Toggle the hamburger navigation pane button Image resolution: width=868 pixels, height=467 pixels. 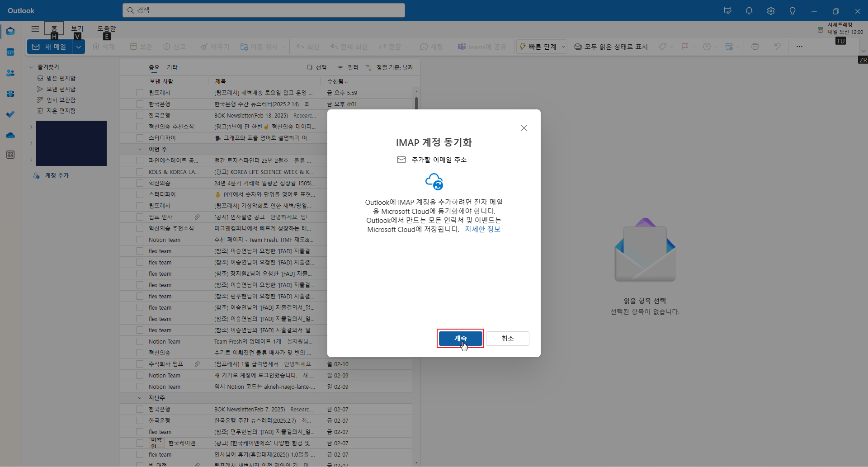[x=35, y=29]
